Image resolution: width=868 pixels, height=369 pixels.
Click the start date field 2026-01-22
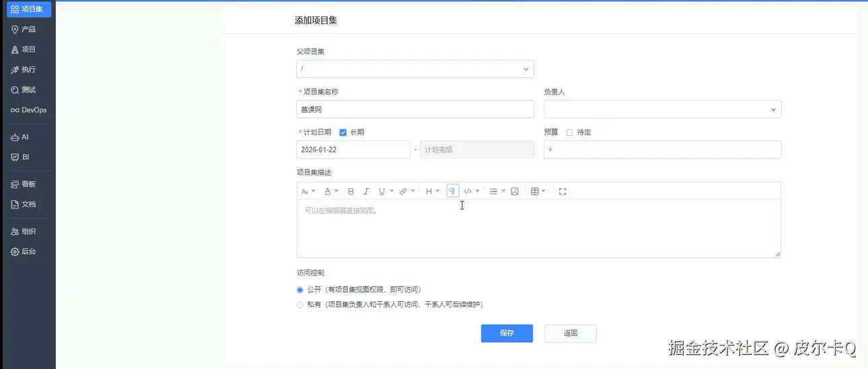point(353,149)
